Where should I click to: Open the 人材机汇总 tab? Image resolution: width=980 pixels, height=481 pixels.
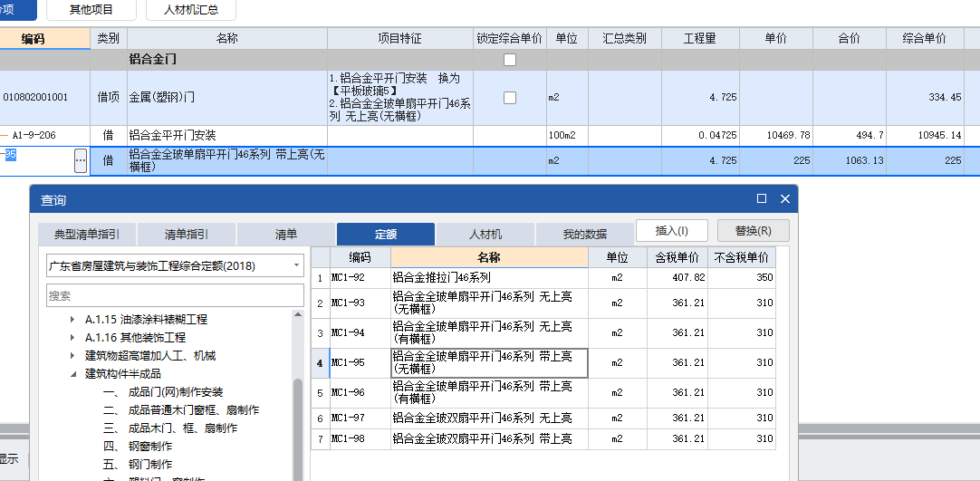point(191,10)
